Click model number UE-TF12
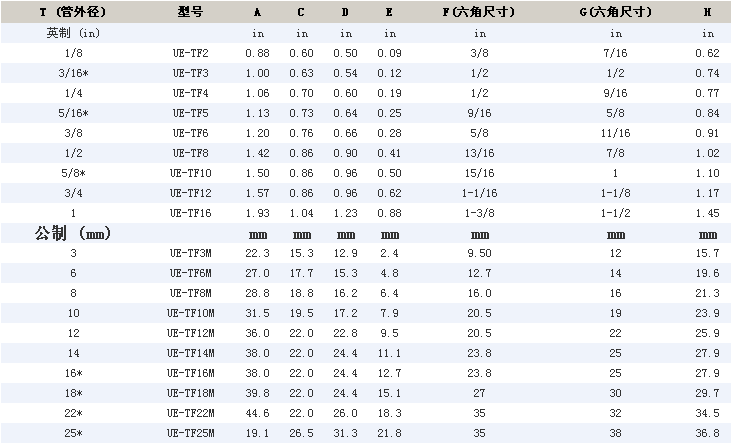 [189, 193]
